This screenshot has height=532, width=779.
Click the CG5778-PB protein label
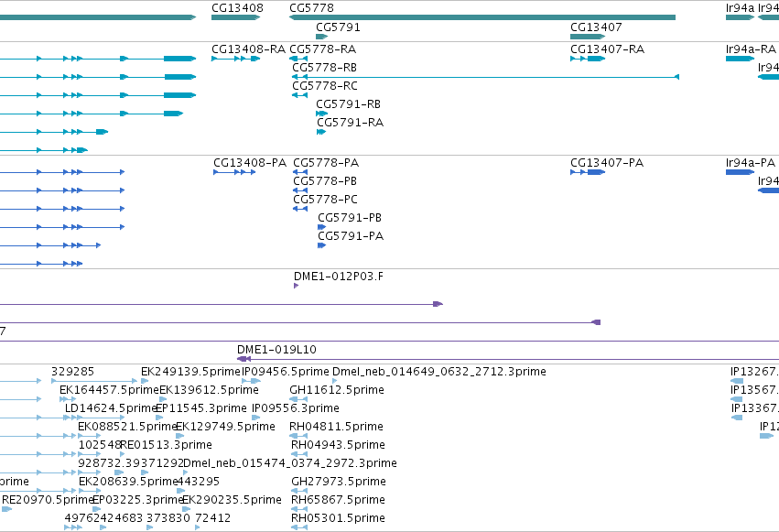(x=325, y=181)
